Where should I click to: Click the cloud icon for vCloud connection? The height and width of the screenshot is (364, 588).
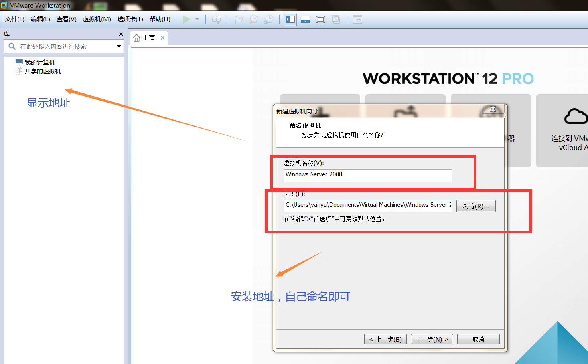point(576,117)
